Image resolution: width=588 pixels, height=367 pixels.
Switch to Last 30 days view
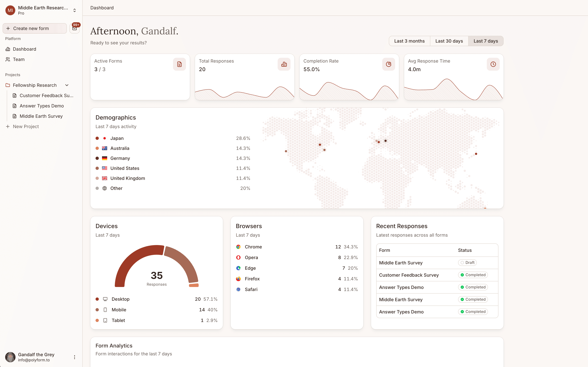click(x=449, y=41)
